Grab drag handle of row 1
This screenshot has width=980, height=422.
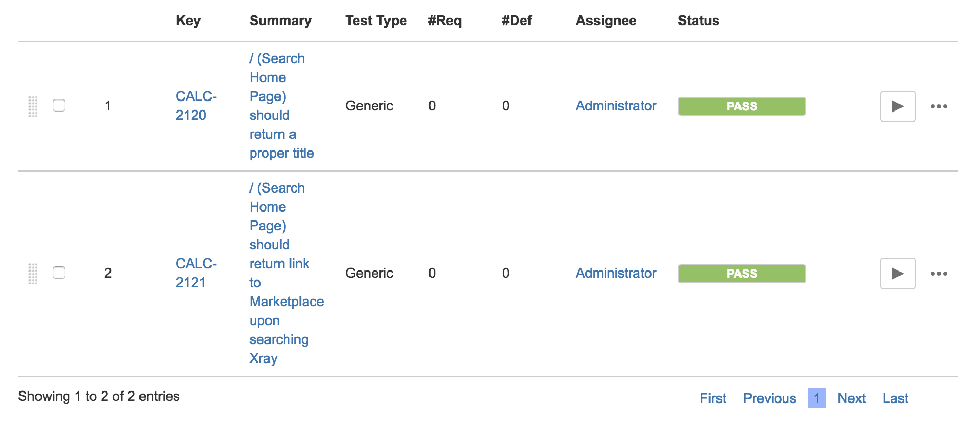coord(33,106)
